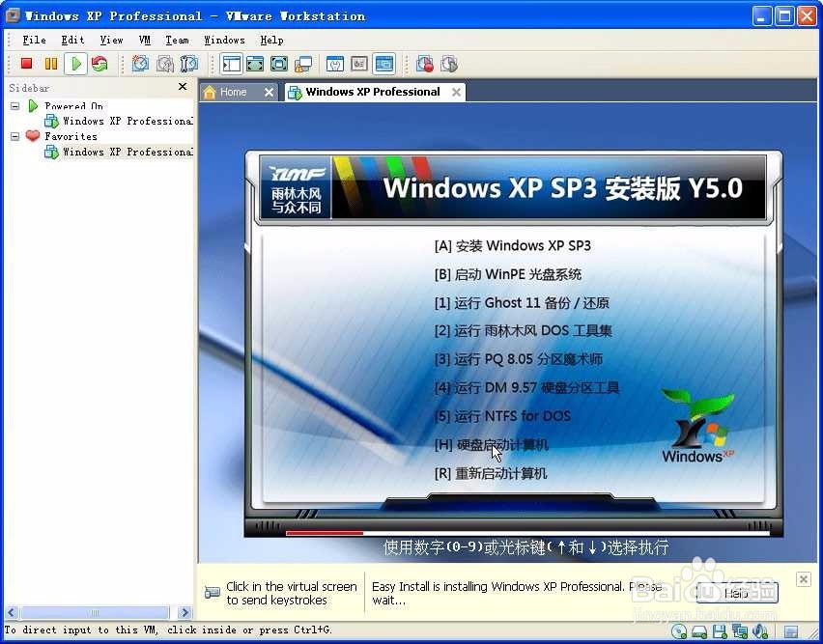Click the yellow Suspend VM button
The height and width of the screenshot is (644, 823).
[51, 64]
